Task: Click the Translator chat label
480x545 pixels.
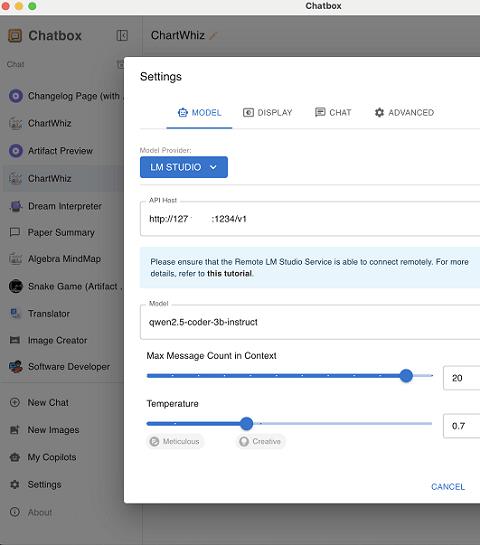Action: [x=49, y=314]
